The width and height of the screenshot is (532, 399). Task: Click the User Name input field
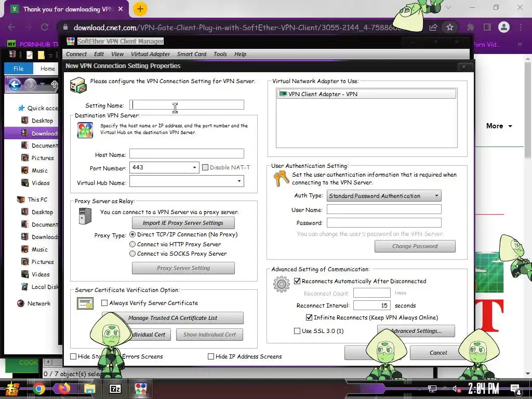[384, 209]
